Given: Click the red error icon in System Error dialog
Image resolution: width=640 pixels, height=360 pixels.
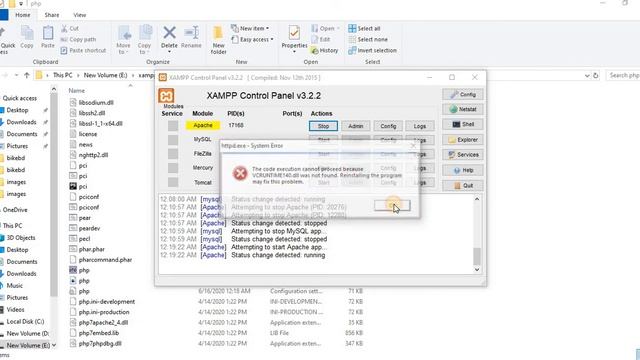Looking at the screenshot, I should click(240, 173).
